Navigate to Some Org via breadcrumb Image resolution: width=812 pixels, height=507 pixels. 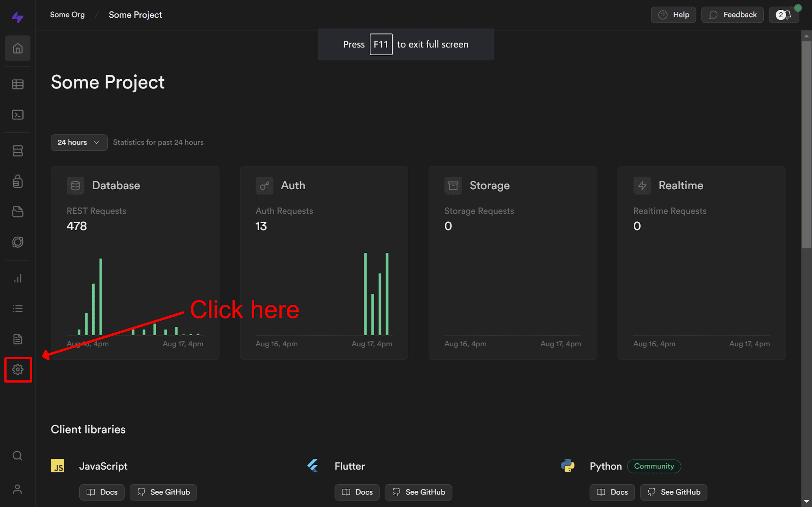(x=67, y=15)
